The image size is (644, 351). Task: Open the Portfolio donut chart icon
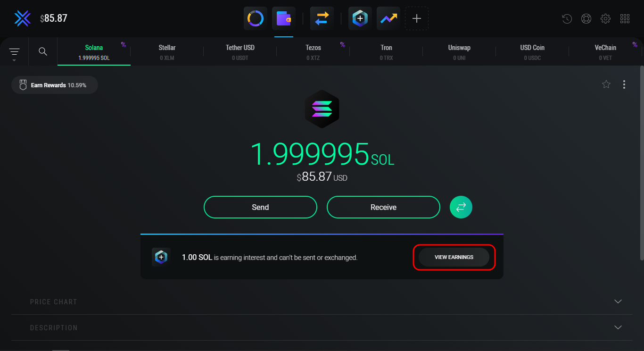[x=256, y=19]
